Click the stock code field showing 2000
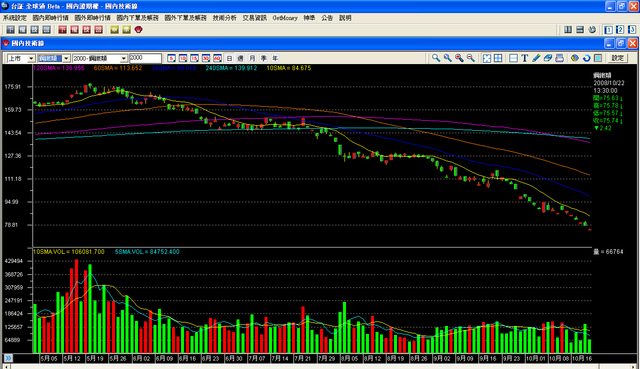The image size is (640, 369). click(145, 58)
